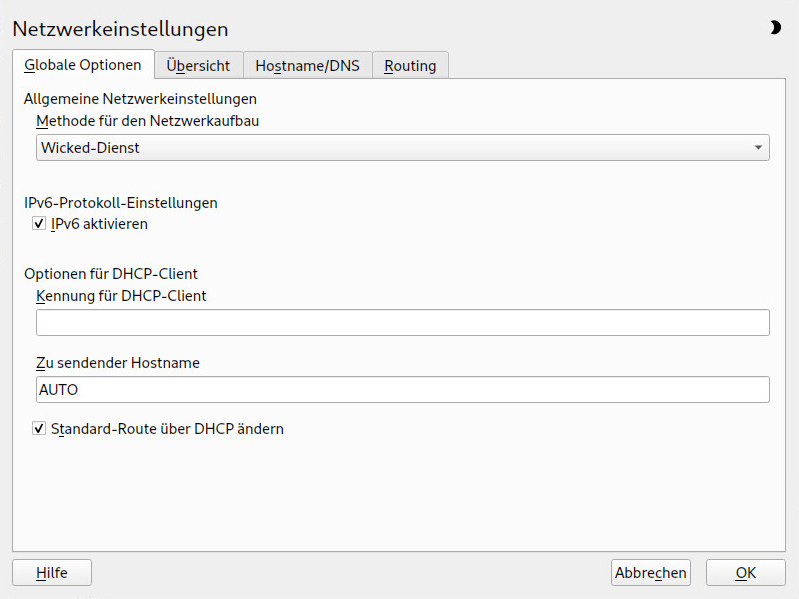Screen dimensions: 799x599
Task: Go to the Routing tab
Action: pyautogui.click(x=410, y=65)
